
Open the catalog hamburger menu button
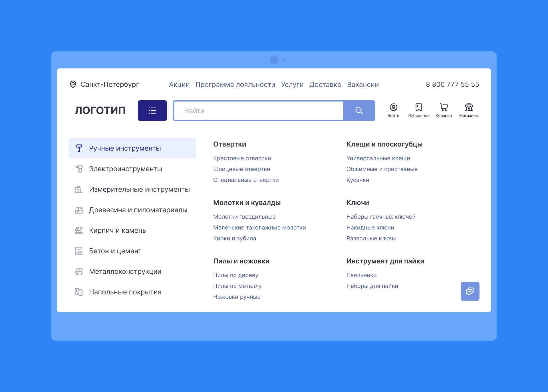click(152, 111)
